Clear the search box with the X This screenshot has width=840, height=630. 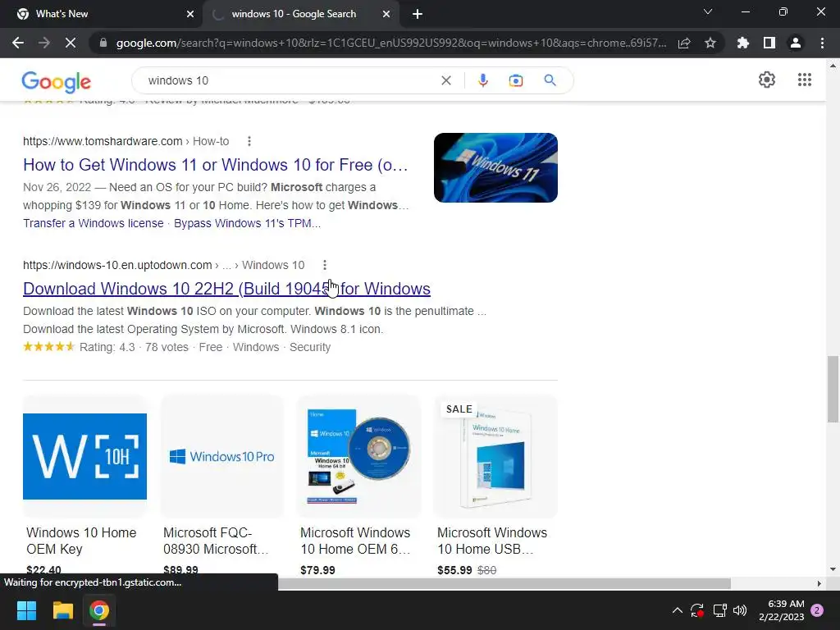click(x=445, y=80)
